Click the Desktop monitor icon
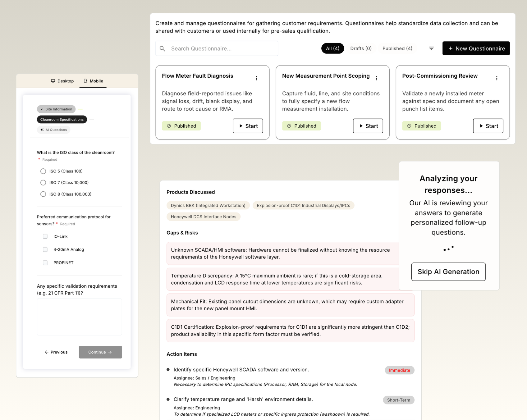The height and width of the screenshot is (420, 527). 53,81
